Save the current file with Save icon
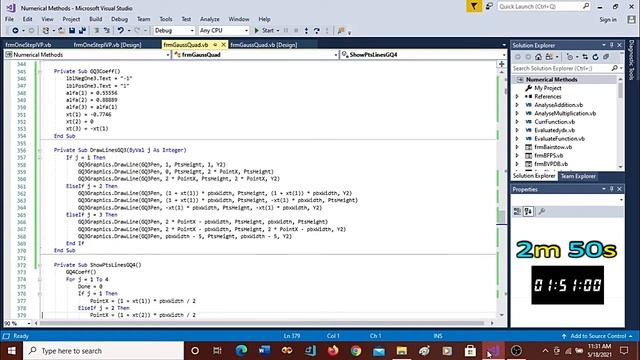The height and width of the screenshot is (360, 640). [72, 31]
